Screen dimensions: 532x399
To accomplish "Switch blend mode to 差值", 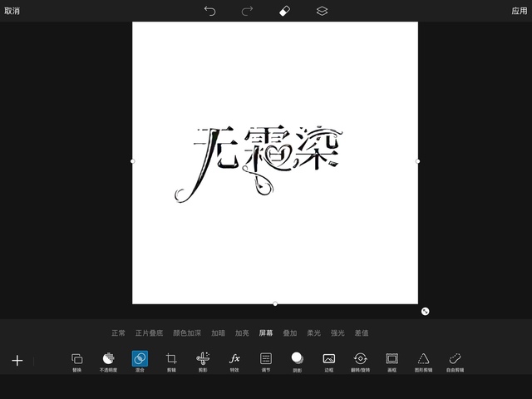I will 362,333.
